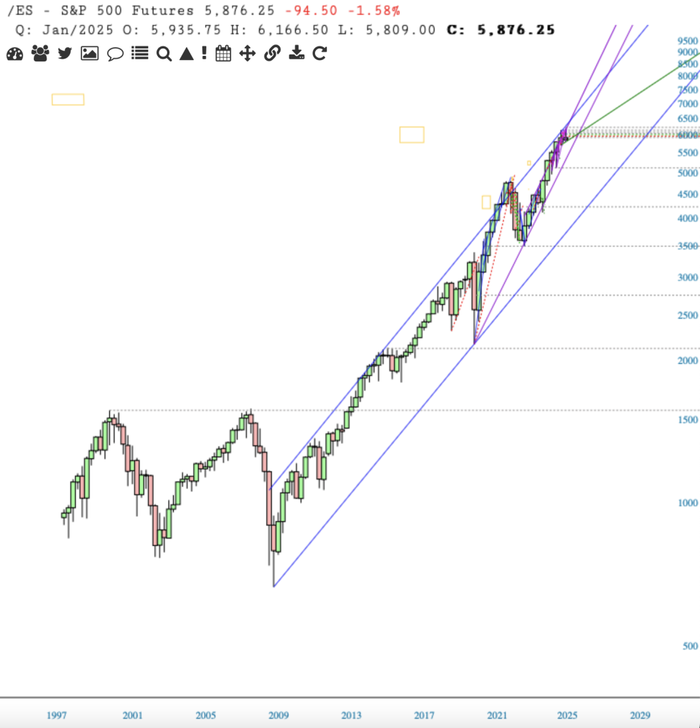Viewport: 700px width, 728px height.
Task: Click the 9500 price axis label
Action: (x=688, y=41)
